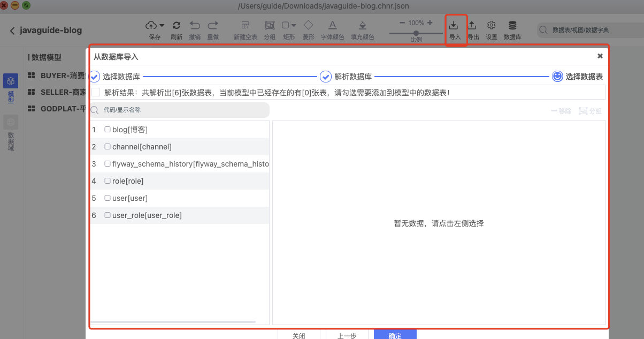The image size is (644, 339).
Task: Click the 导入 import icon in toolbar
Action: (454, 26)
